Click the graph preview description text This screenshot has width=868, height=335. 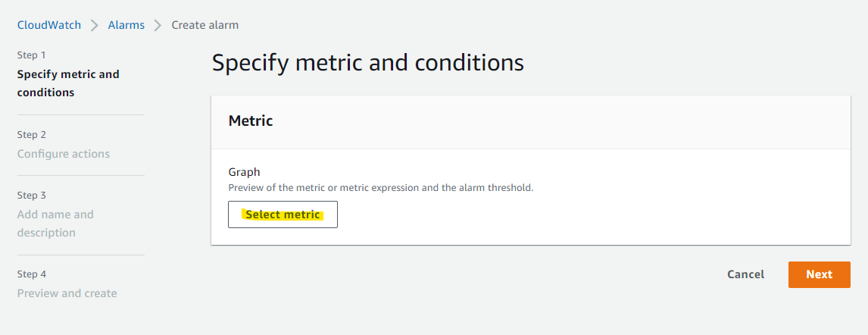(381, 187)
